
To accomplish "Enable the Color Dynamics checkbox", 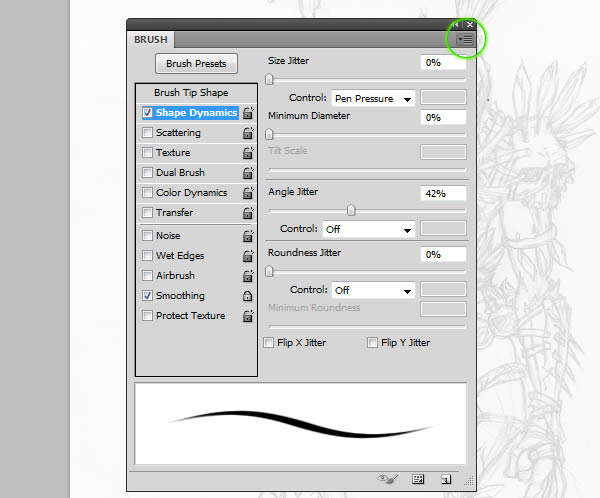I will click(147, 192).
